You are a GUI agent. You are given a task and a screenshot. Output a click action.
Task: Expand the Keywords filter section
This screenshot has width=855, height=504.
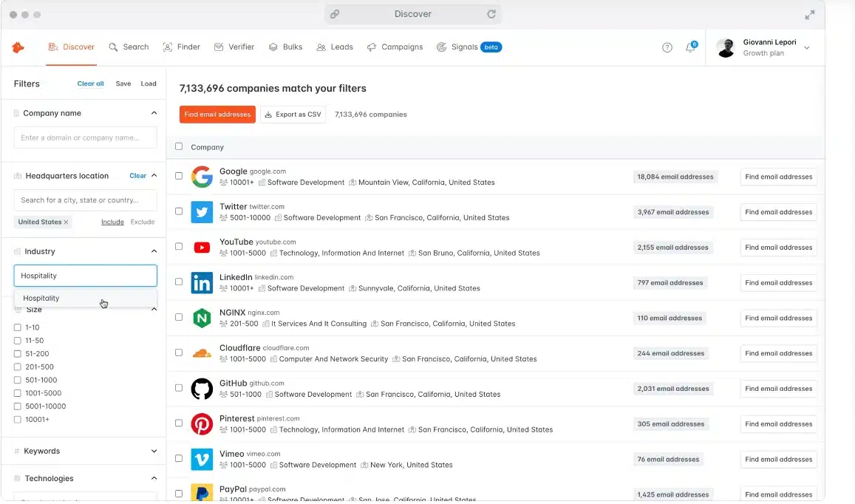click(x=154, y=451)
